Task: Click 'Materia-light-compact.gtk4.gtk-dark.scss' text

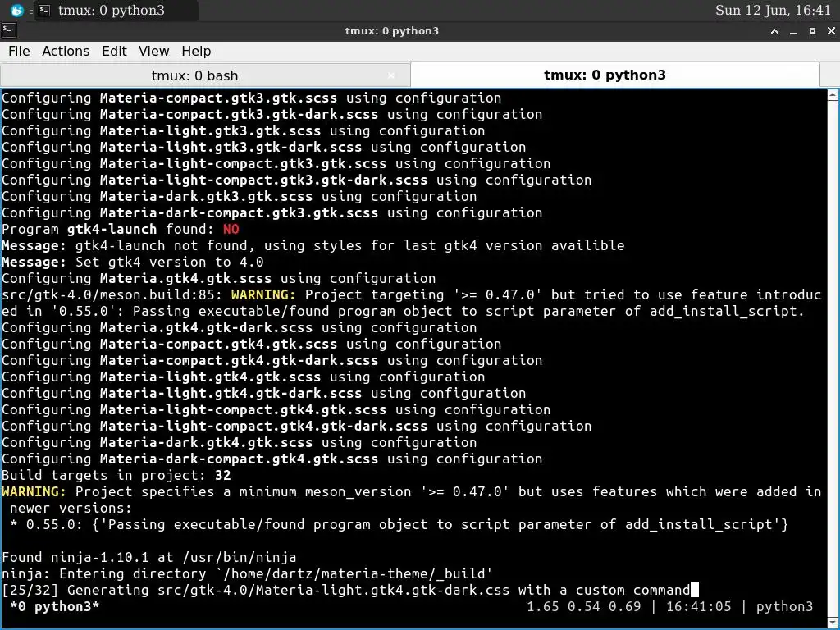Action: (263, 426)
